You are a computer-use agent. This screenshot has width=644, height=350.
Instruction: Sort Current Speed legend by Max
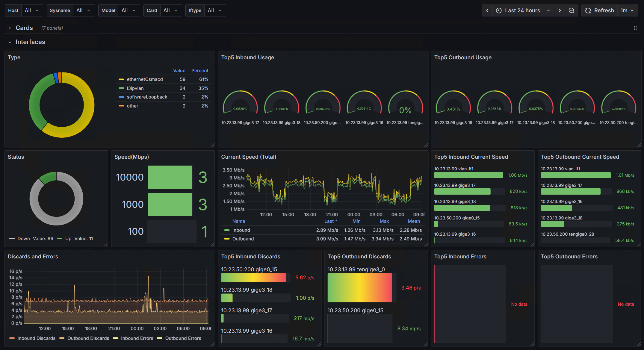(x=384, y=221)
